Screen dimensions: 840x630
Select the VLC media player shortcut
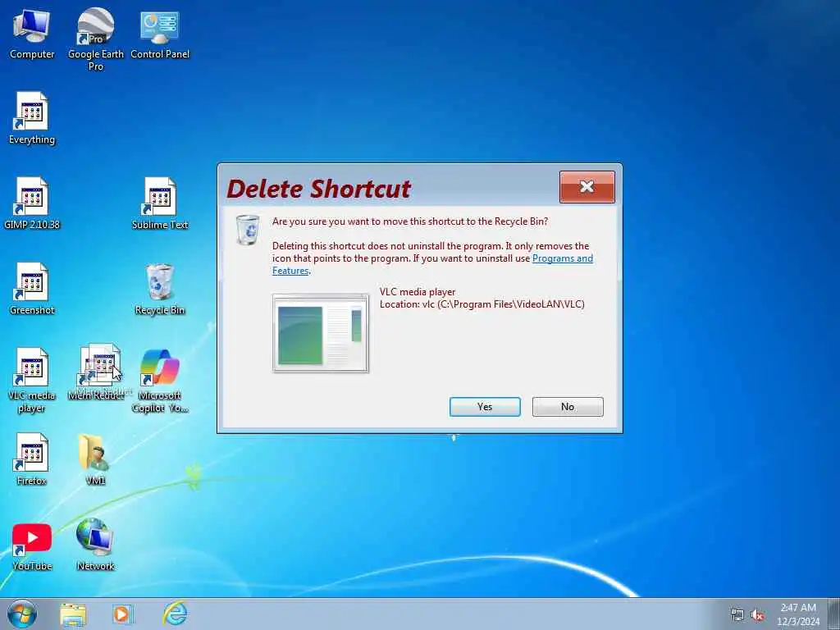[x=32, y=381]
